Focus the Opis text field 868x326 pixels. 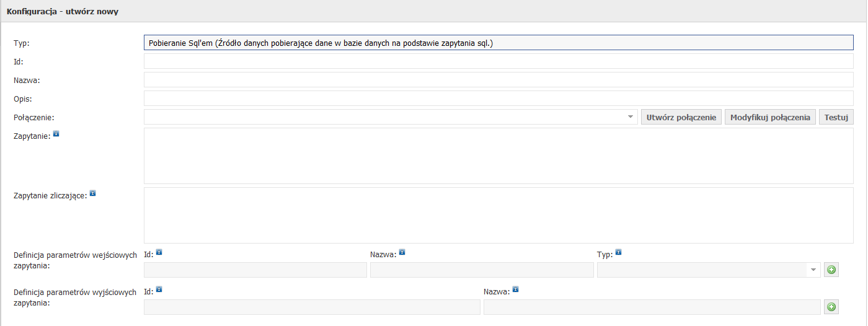click(x=498, y=99)
